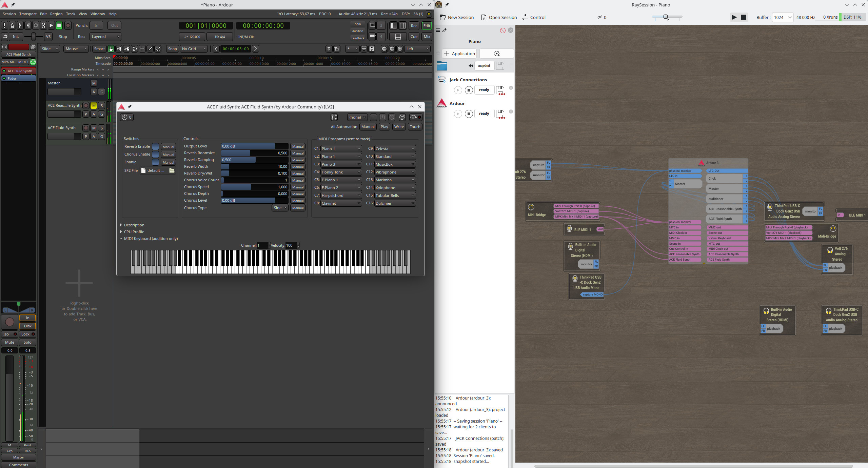868x468 pixels.
Task: Toggle Chorus Enable switch
Action: [155, 154]
